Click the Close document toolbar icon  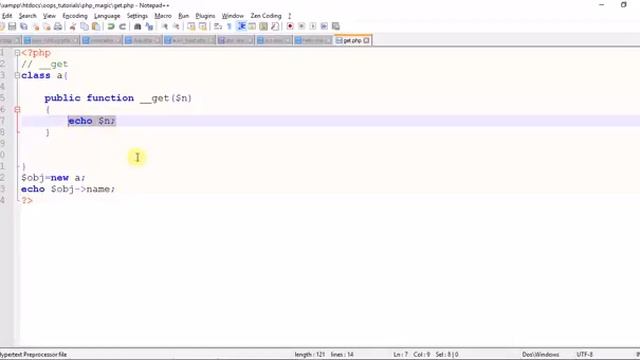click(x=36, y=27)
